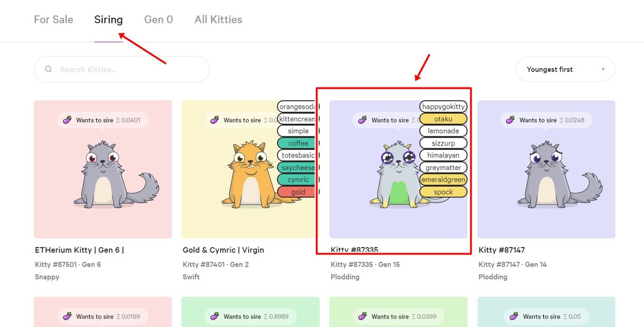The image size is (644, 327).
Task: Click Kitty #87401 · Gen 2 text
Action: click(216, 264)
